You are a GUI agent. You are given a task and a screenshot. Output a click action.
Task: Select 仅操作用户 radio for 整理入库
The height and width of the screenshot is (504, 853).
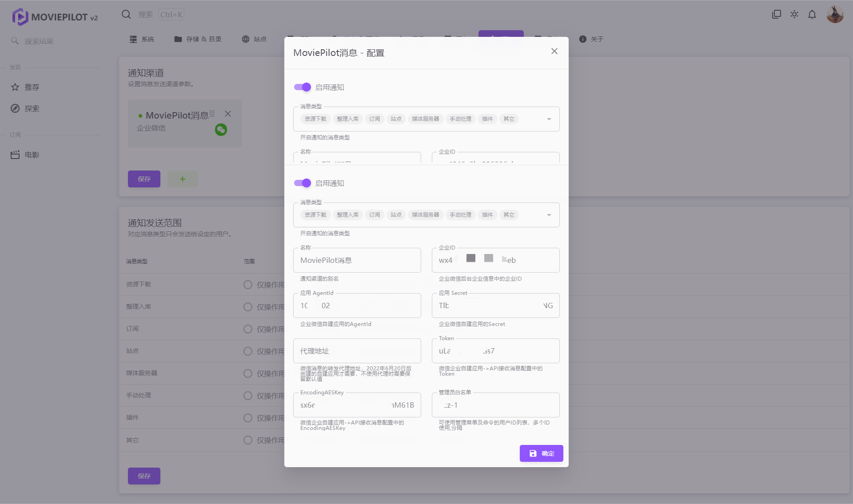click(x=248, y=307)
